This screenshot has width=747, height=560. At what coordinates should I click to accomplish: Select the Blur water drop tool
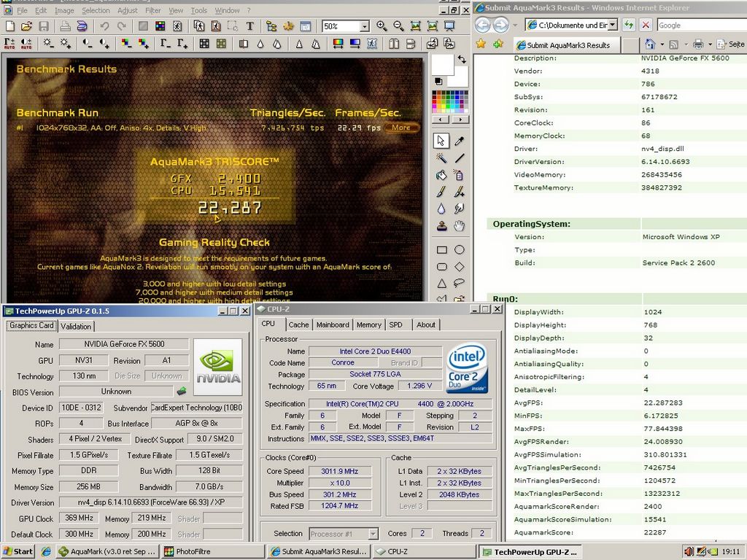click(441, 209)
